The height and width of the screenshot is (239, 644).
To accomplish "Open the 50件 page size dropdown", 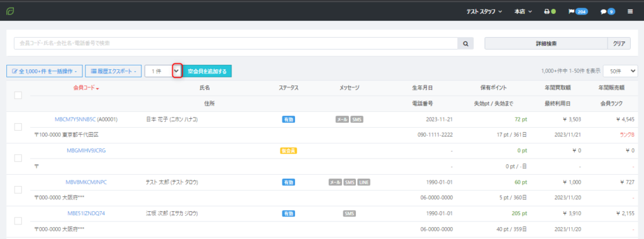I will click(x=620, y=71).
